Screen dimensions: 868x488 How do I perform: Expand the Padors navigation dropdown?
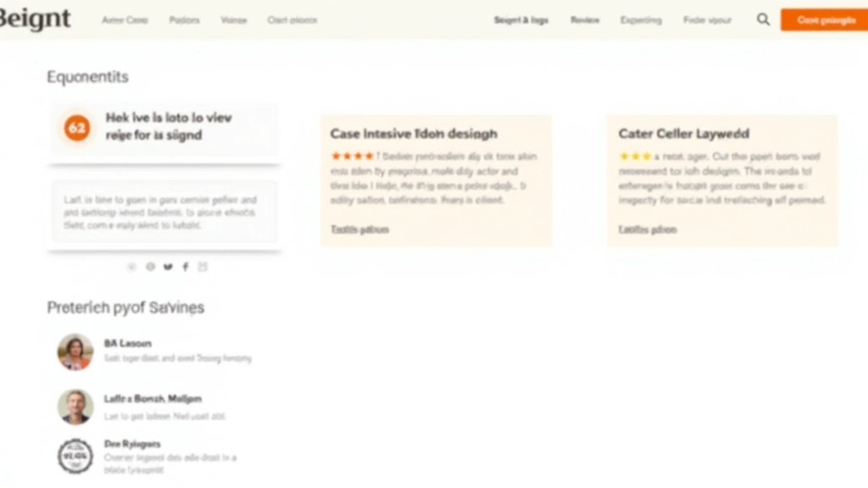[x=184, y=19]
